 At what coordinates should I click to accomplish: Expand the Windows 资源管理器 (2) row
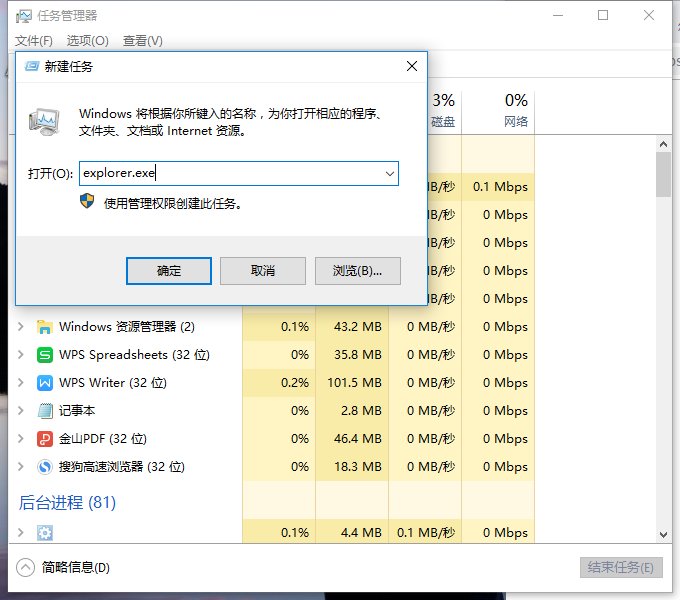tap(20, 326)
